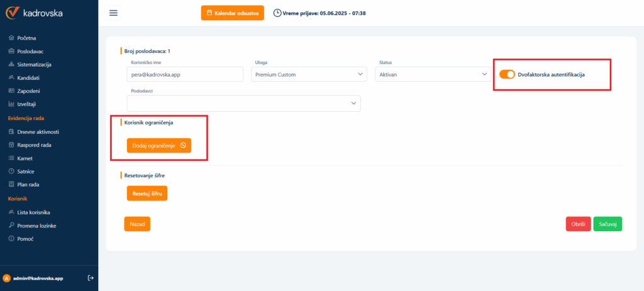The height and width of the screenshot is (291, 644).
Task: Open Lista korisnika menu item
Action: click(33, 212)
